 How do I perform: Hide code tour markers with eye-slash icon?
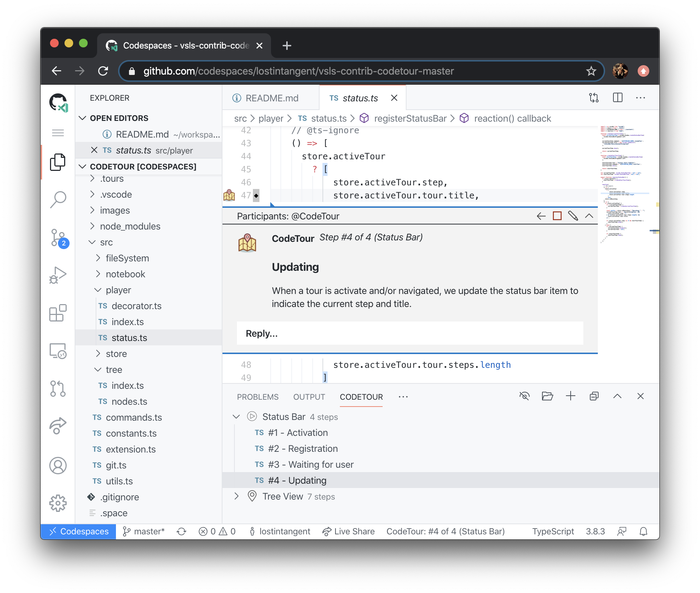point(525,396)
